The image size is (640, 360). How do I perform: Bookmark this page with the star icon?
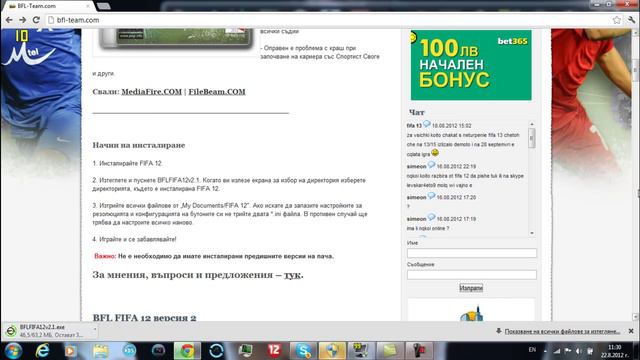coord(617,20)
